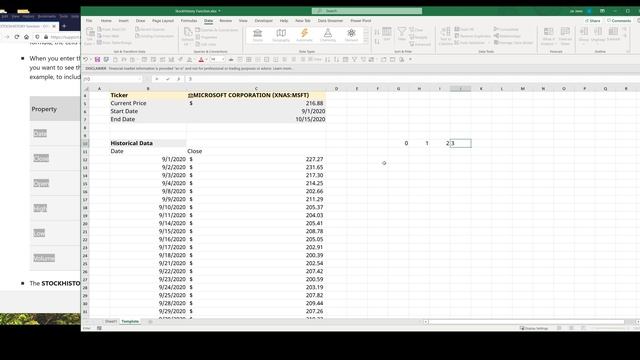Viewport: 640px width, 360px height.
Task: Switch to the Developer ribbon tab
Action: point(264,20)
